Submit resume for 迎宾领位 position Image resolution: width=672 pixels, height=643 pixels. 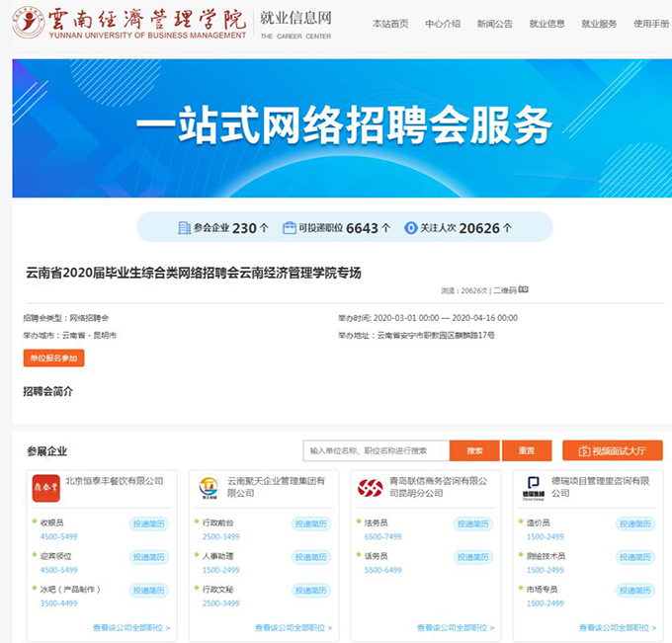click(x=148, y=557)
